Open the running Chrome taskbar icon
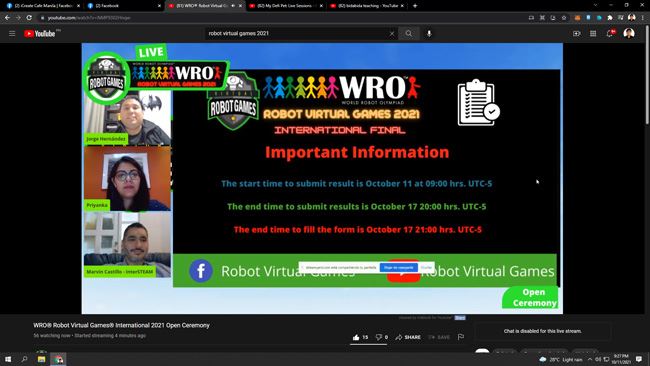The image size is (650, 366). tap(58, 359)
